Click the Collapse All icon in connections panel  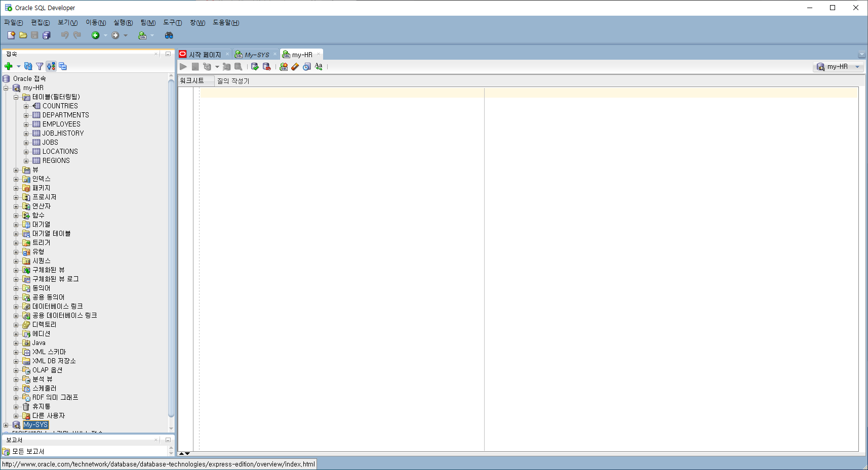pyautogui.click(x=63, y=66)
